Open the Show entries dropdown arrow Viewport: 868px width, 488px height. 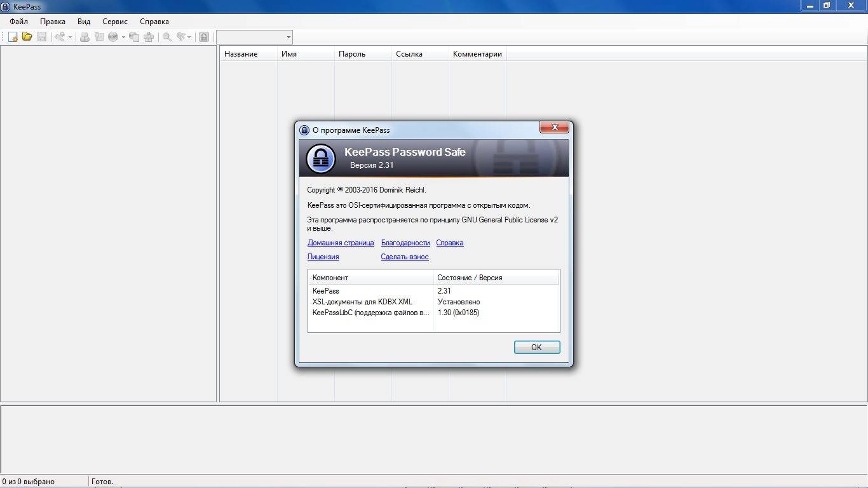pyautogui.click(x=189, y=37)
